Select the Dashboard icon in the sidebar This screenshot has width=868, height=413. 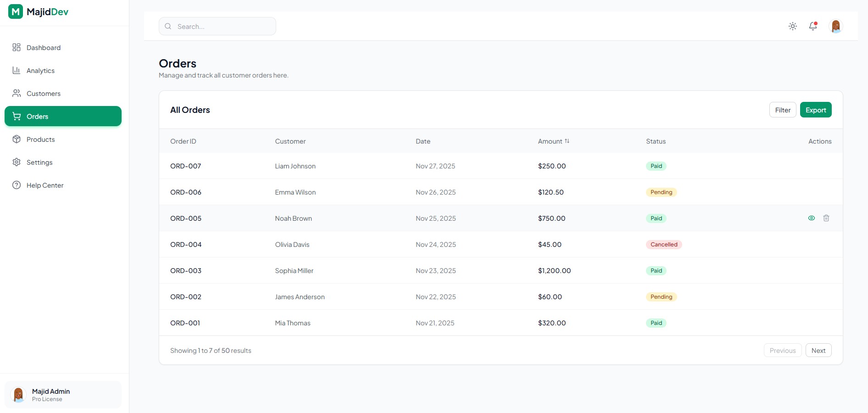pyautogui.click(x=17, y=47)
